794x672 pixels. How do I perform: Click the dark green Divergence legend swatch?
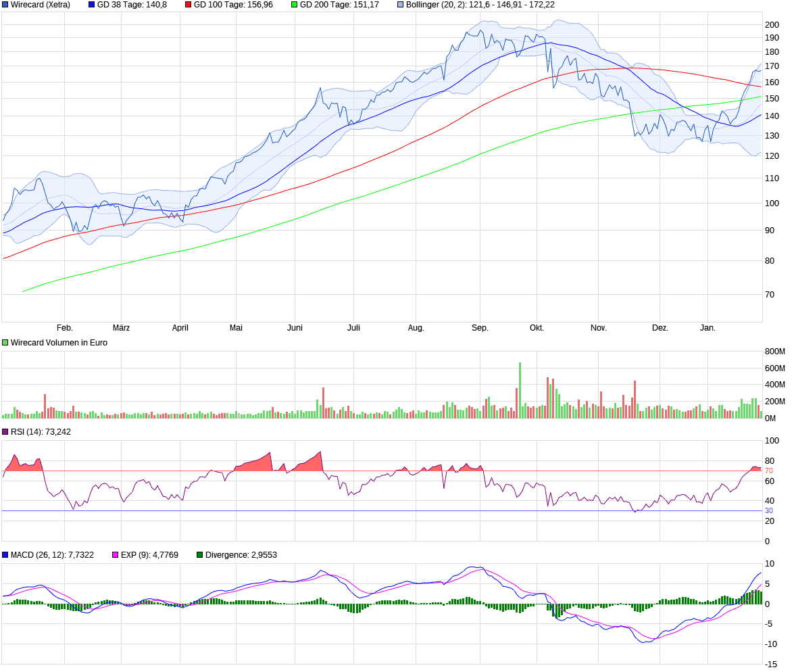(199, 555)
